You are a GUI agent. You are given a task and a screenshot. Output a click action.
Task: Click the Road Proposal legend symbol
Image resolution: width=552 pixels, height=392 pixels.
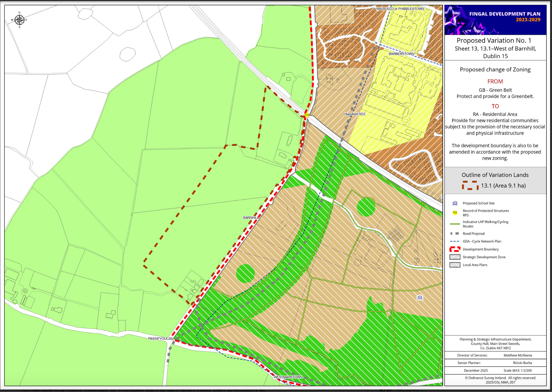455,234
